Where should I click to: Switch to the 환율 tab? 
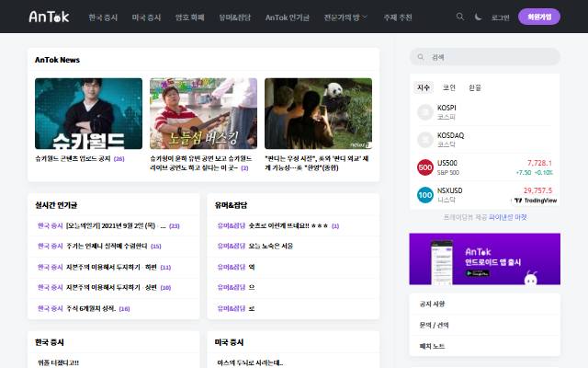475,87
